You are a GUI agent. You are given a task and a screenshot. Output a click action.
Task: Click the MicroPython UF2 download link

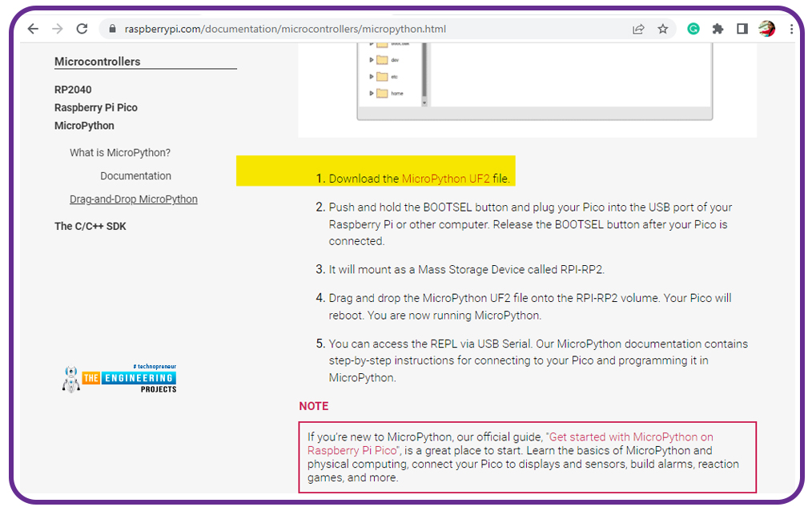pyautogui.click(x=445, y=179)
